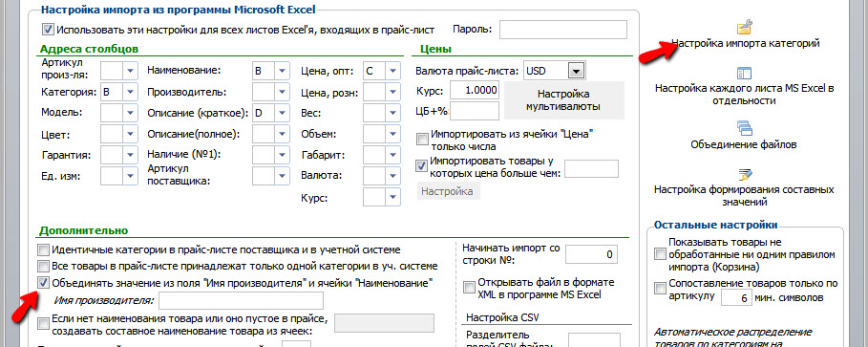Click the start import from row field
This screenshot has height=347, width=868.
point(591,254)
